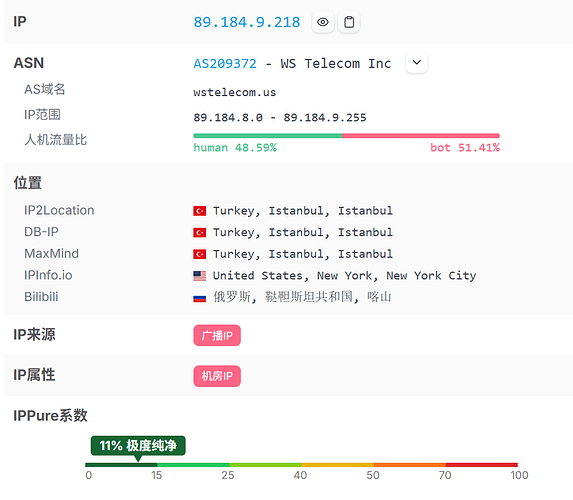Click the 机房IP badge
573x500 pixels.
click(217, 376)
